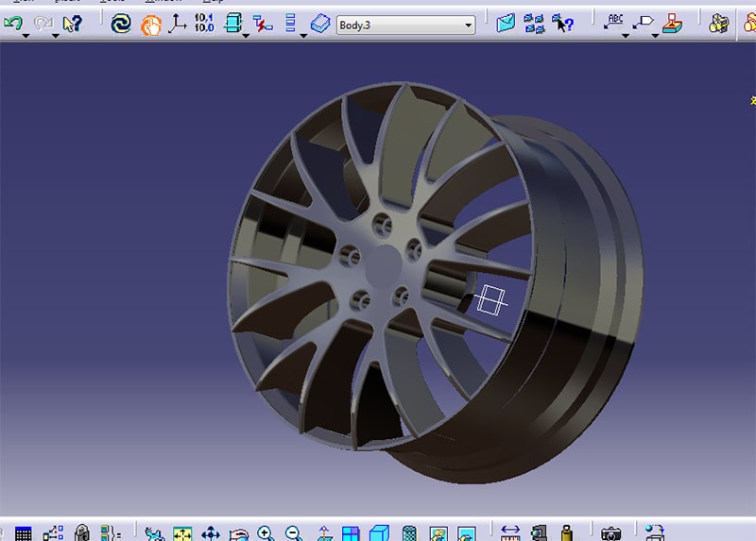Select the Flag Note with Leader tool
The image size is (756, 541).
click(x=643, y=22)
